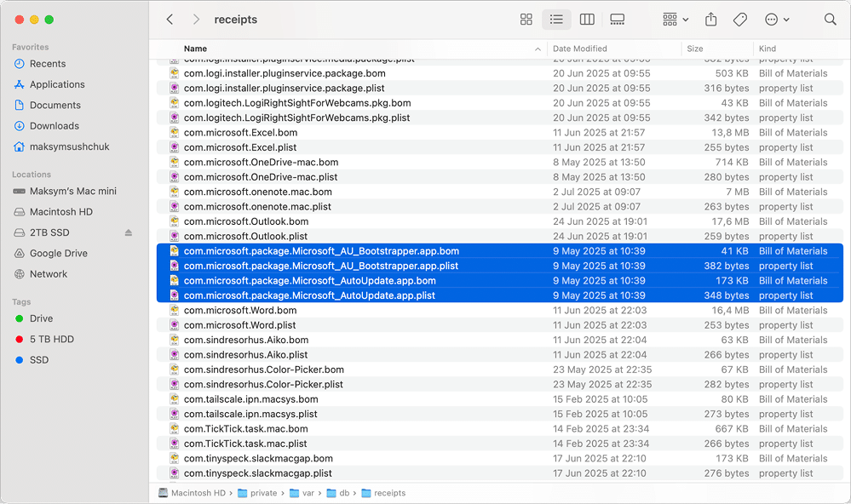This screenshot has height=504, width=851.
Task: Select Microsoft_AutoUpdate.app.plist row
Action: coord(500,295)
